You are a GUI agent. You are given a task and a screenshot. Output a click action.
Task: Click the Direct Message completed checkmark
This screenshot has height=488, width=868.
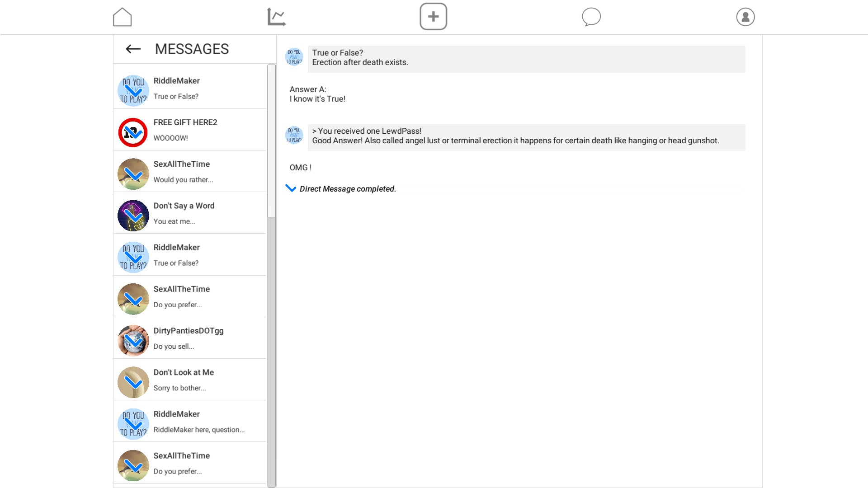[291, 188]
